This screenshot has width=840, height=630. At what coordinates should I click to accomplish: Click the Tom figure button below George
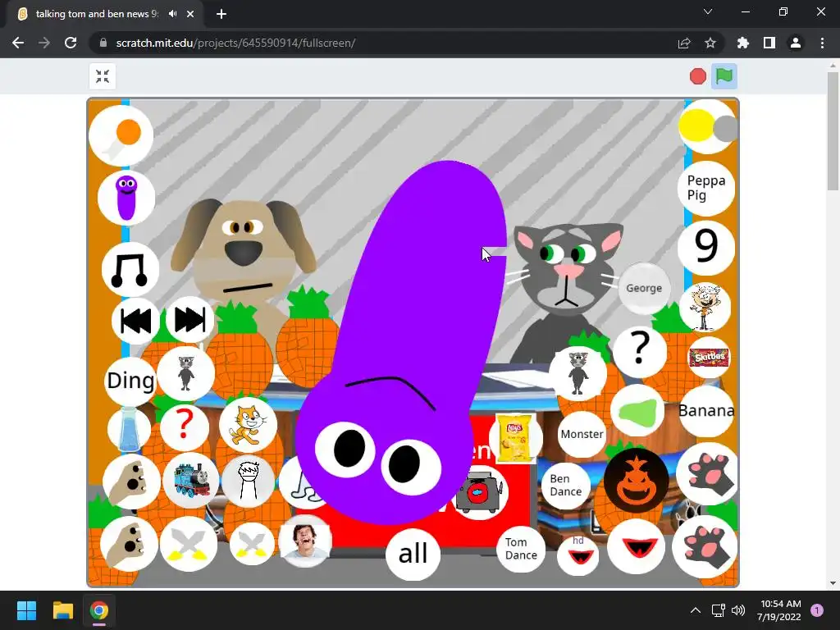point(577,373)
